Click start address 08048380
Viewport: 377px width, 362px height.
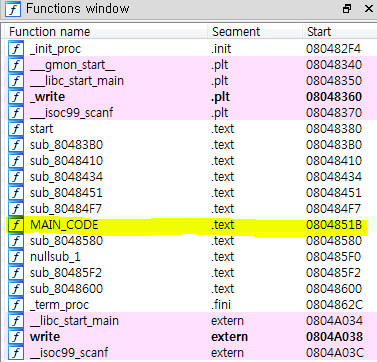click(334, 129)
